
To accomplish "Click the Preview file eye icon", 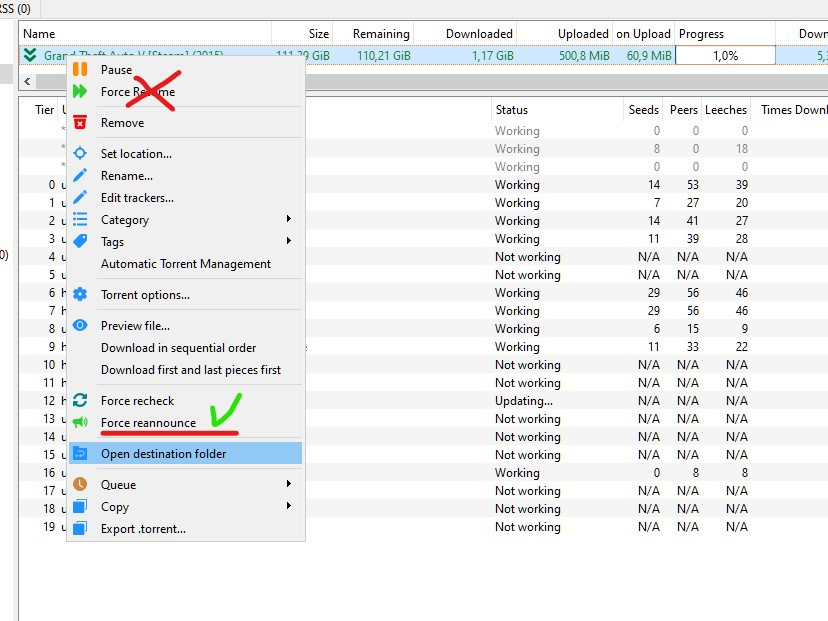I will tap(80, 326).
